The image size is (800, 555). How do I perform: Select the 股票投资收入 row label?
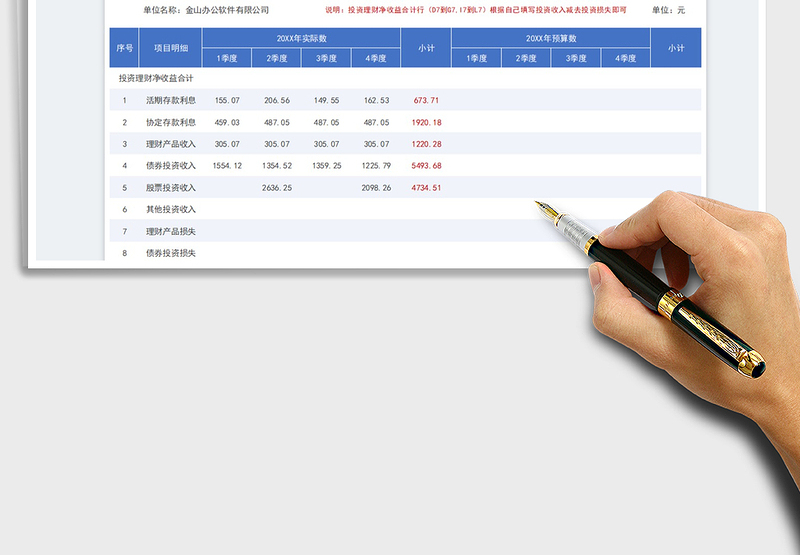coord(171,188)
